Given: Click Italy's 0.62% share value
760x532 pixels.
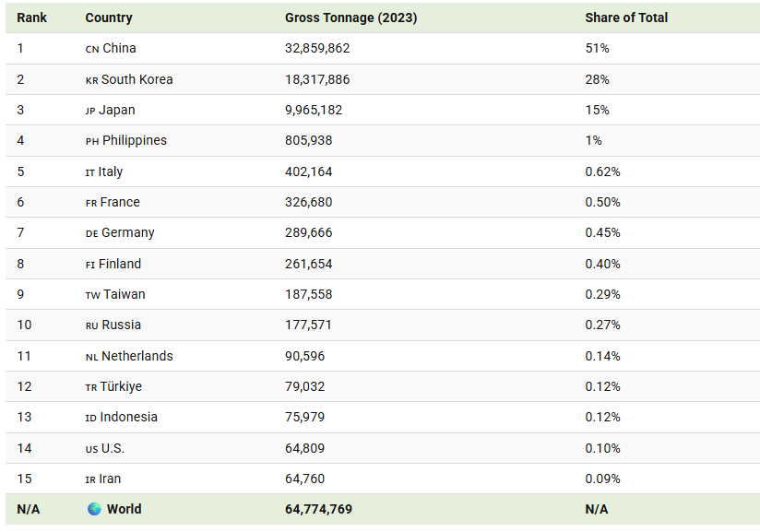Looking at the screenshot, I should (602, 171).
